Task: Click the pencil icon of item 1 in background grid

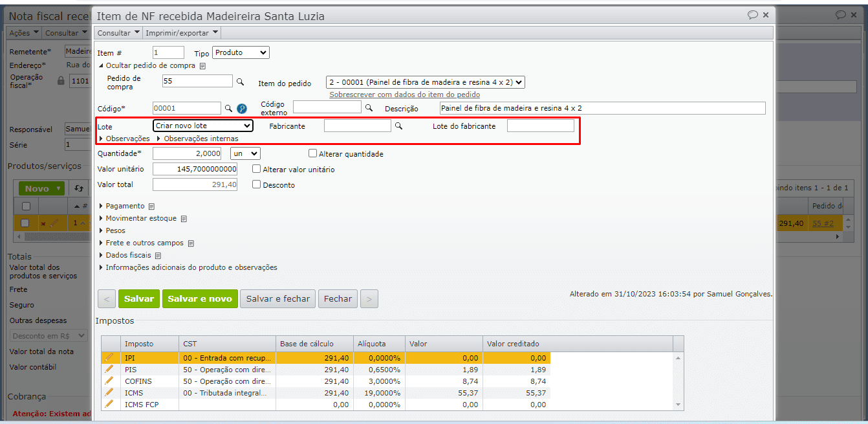Action: [53, 223]
